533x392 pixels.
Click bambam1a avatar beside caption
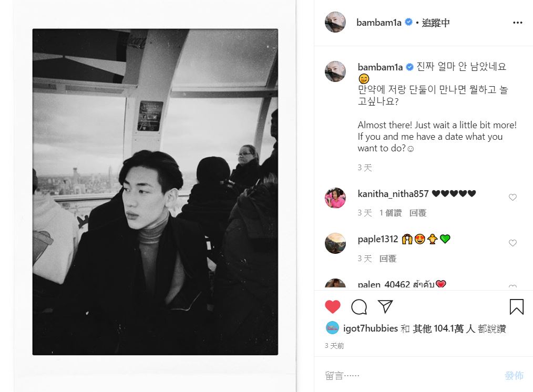[335, 71]
